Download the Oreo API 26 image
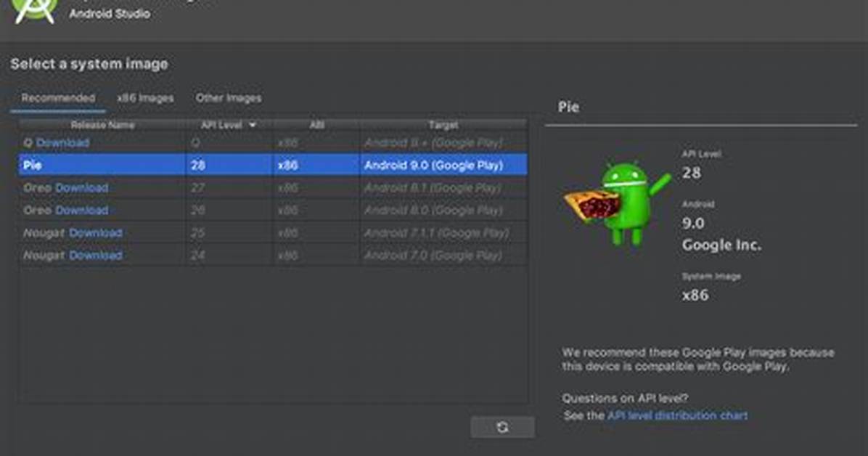 (82, 211)
